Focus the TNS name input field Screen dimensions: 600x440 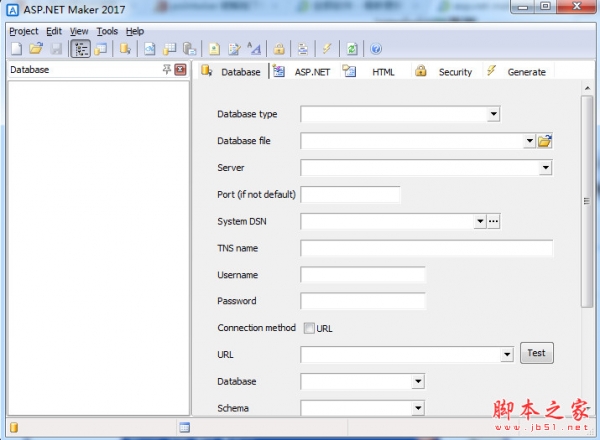tap(426, 248)
